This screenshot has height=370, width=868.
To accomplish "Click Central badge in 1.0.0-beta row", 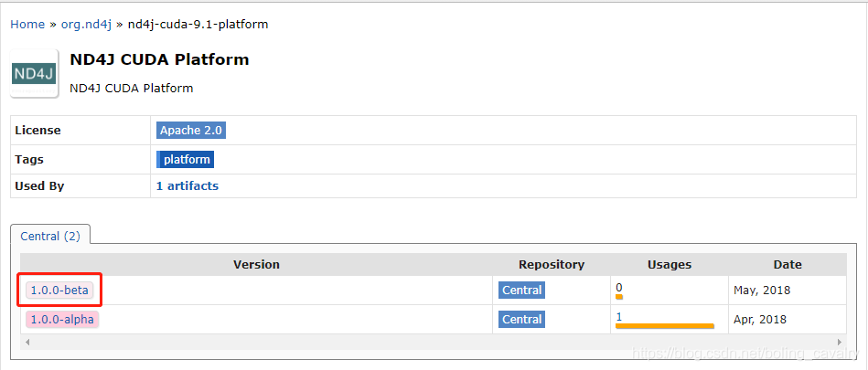I will tap(521, 291).
